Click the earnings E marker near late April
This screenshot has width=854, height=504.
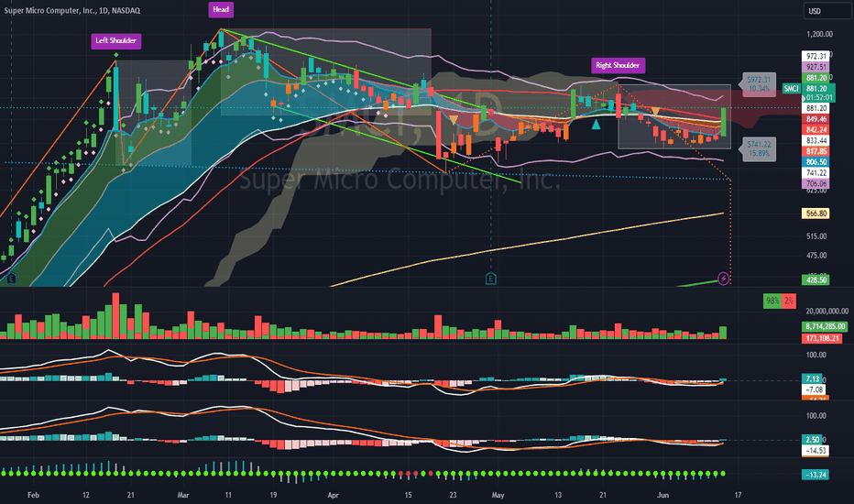click(x=491, y=279)
